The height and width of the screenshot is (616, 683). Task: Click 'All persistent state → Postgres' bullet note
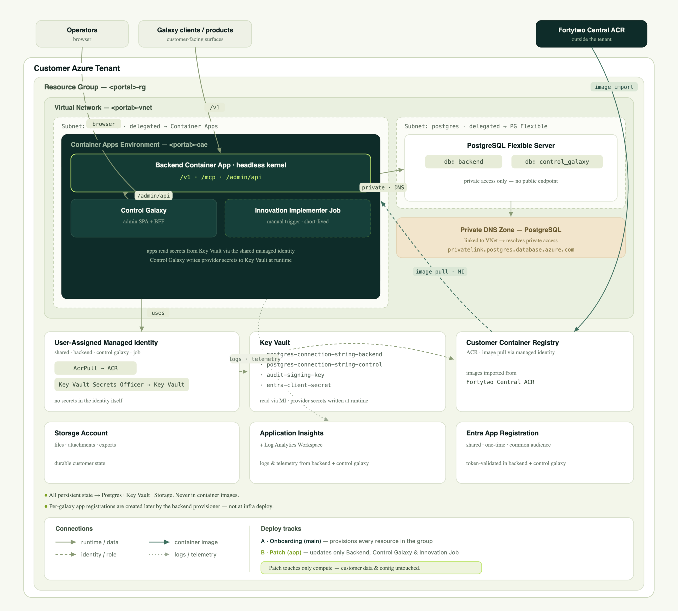(142, 495)
